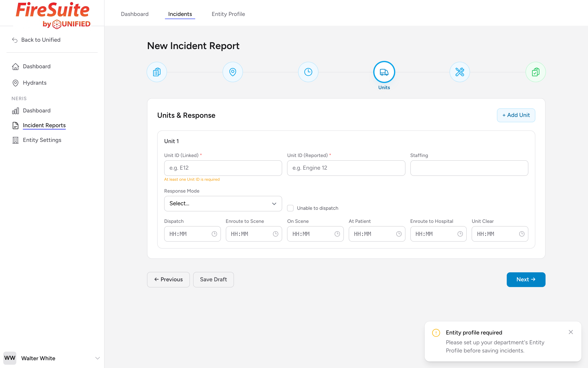Screen dimensions: 588x368
Task: Open the On Scene time clock icon
Action: pos(337,234)
